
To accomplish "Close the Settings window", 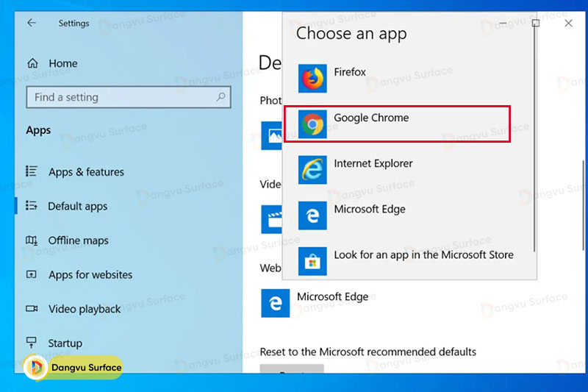I will click(568, 24).
